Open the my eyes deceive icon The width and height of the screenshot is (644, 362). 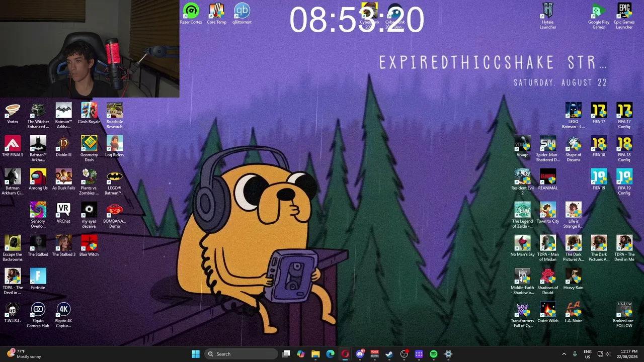coord(89,215)
